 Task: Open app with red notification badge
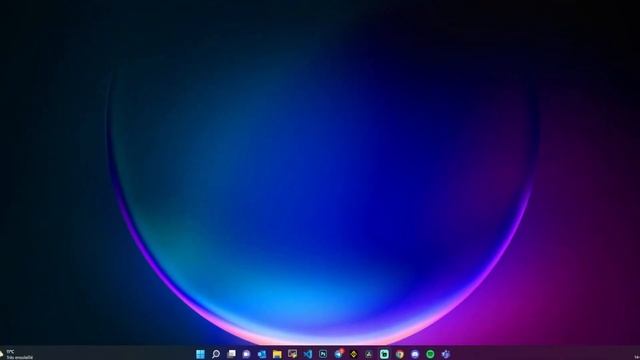click(339, 353)
